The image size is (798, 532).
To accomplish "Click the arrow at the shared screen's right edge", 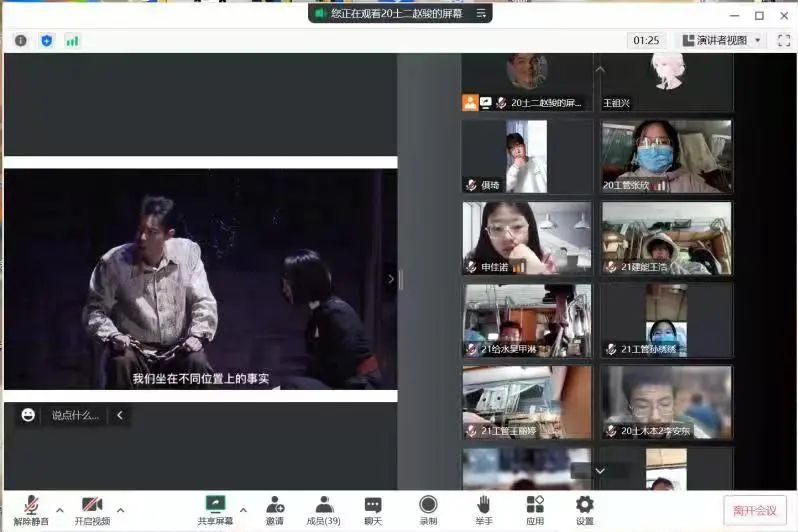I will point(391,279).
